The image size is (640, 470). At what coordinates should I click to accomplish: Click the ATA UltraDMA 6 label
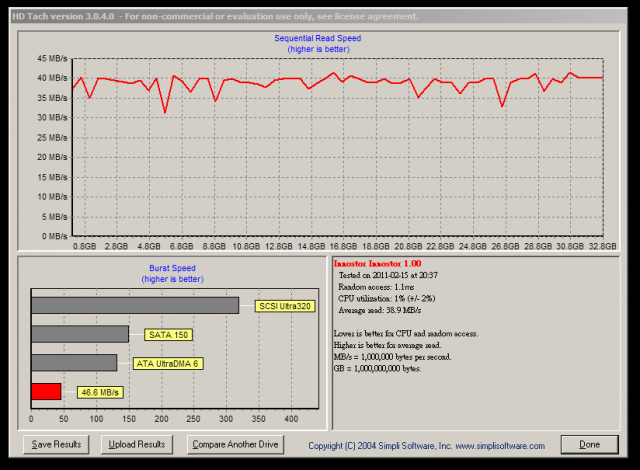tap(168, 364)
